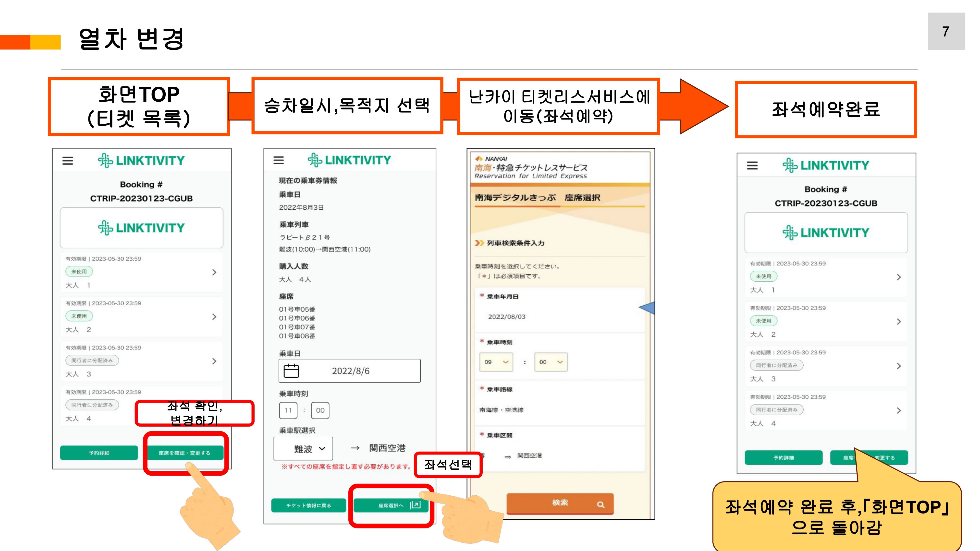Click hour box showing 11 under 乗車時刻

288,410
